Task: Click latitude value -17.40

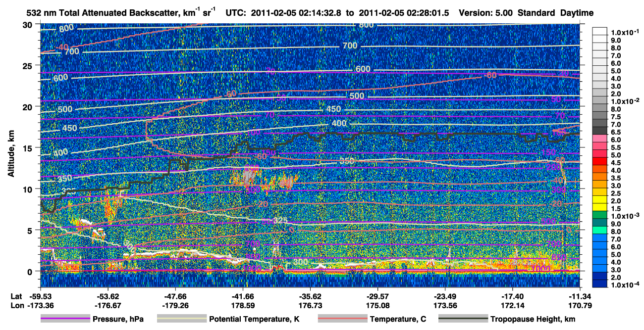Action: [x=513, y=296]
